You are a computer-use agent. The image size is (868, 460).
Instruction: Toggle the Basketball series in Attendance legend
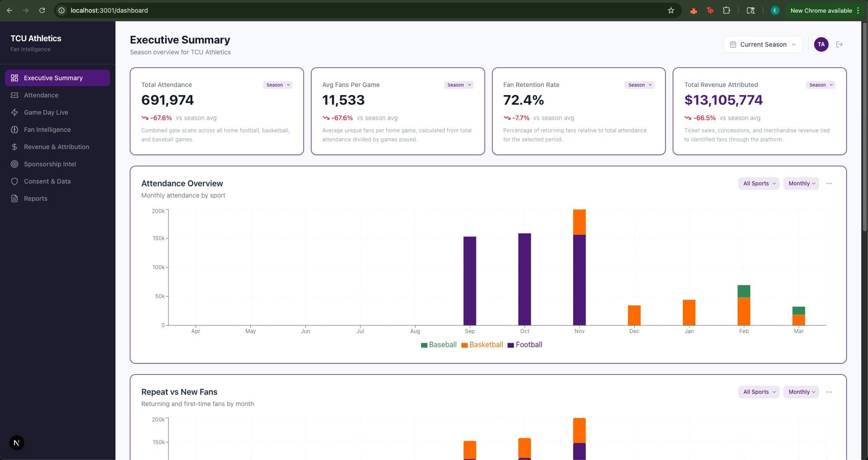point(482,345)
